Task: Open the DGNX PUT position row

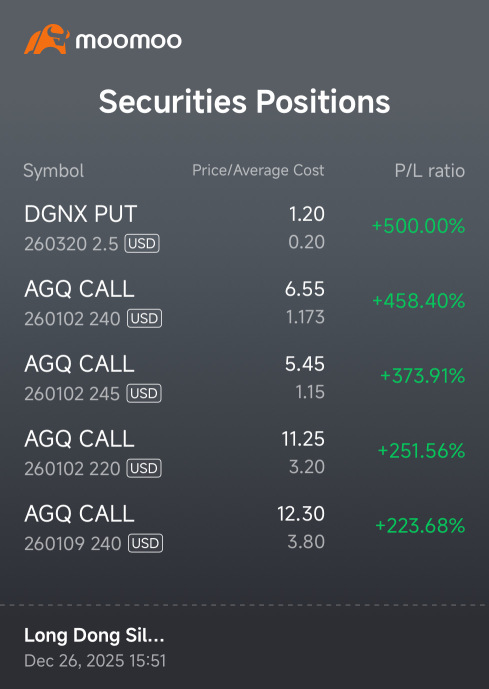Action: pos(244,227)
